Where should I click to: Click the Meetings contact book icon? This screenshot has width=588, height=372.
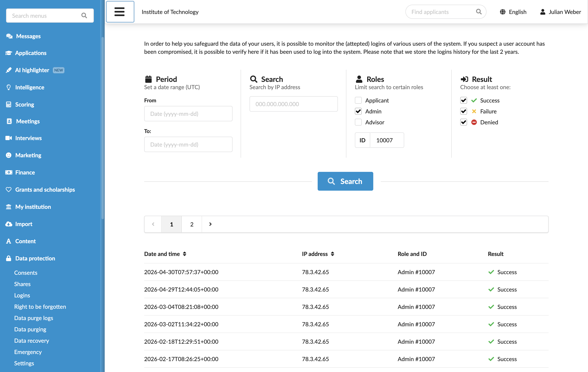point(9,121)
